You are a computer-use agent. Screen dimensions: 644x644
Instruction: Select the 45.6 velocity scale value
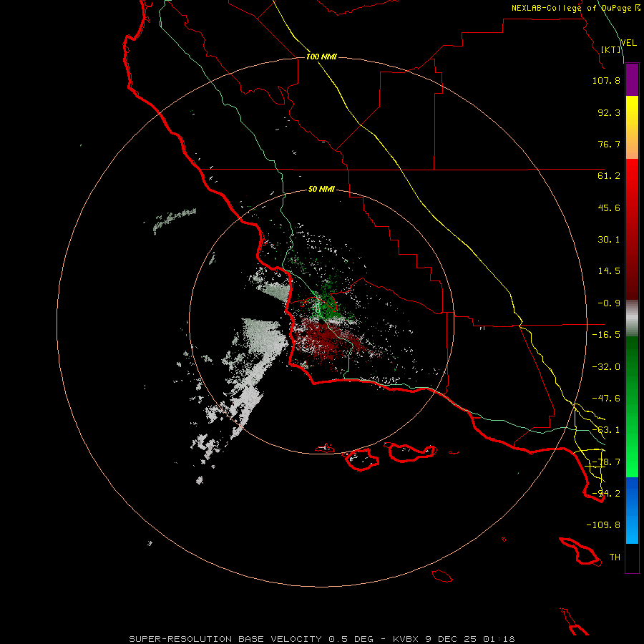coord(609,208)
